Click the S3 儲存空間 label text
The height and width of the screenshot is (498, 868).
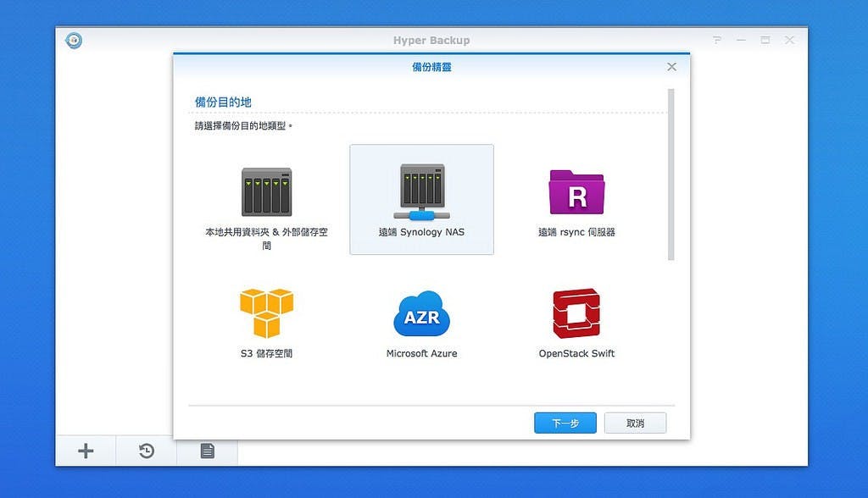[266, 353]
